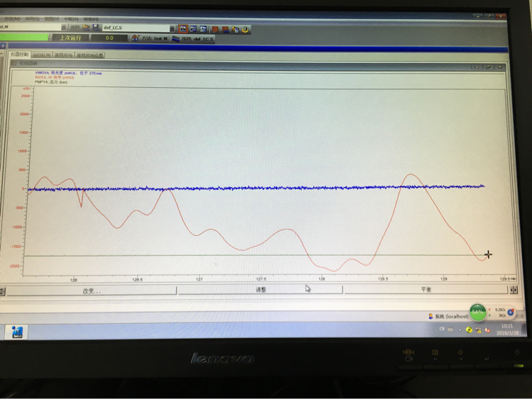Click the splitter arrows right of 平衡
Image resolution: width=532 pixels, height=399 pixels.
click(x=514, y=290)
